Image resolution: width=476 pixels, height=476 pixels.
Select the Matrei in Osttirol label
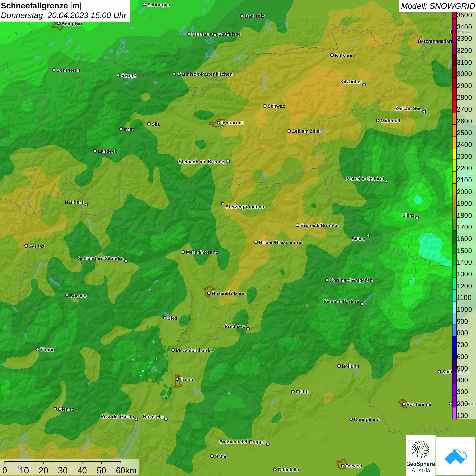click(365, 178)
